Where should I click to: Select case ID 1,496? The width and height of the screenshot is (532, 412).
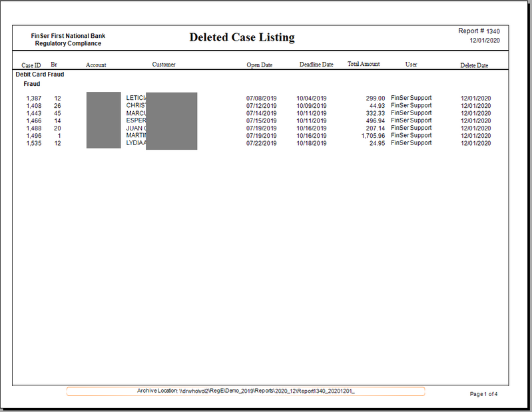click(34, 136)
